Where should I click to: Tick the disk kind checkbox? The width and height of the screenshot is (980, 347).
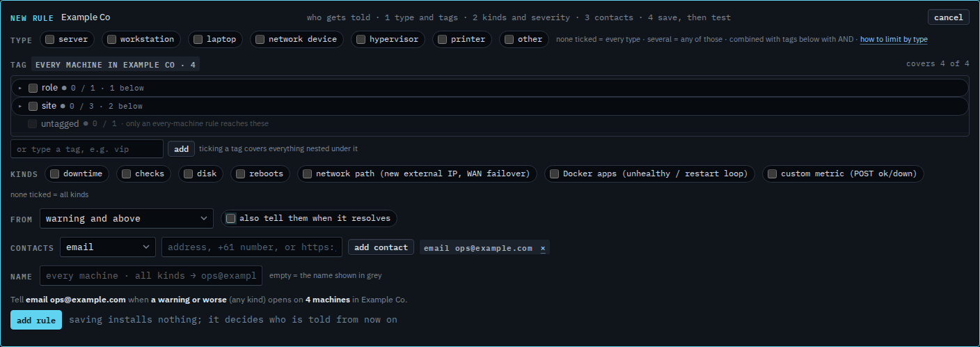[188, 173]
